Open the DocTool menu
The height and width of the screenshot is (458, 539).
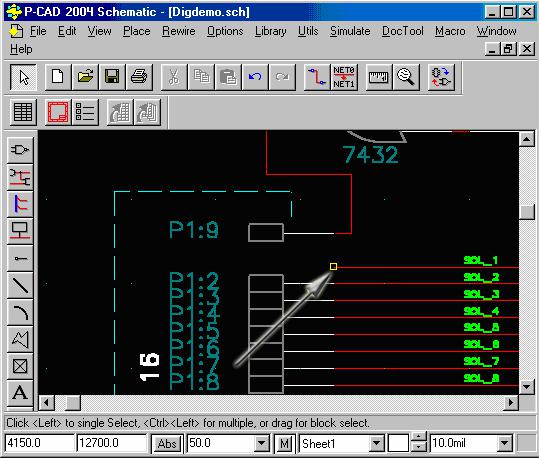tap(403, 31)
